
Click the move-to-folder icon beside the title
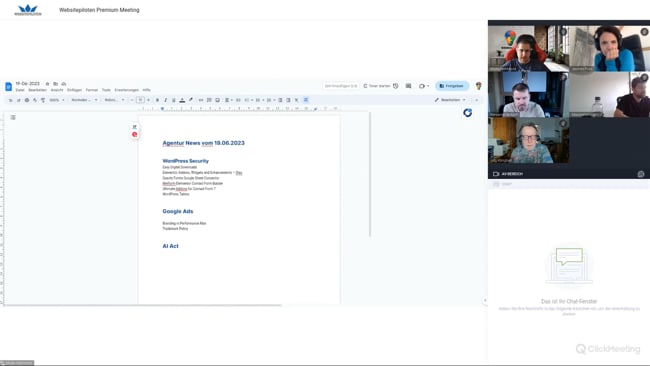pos(56,84)
